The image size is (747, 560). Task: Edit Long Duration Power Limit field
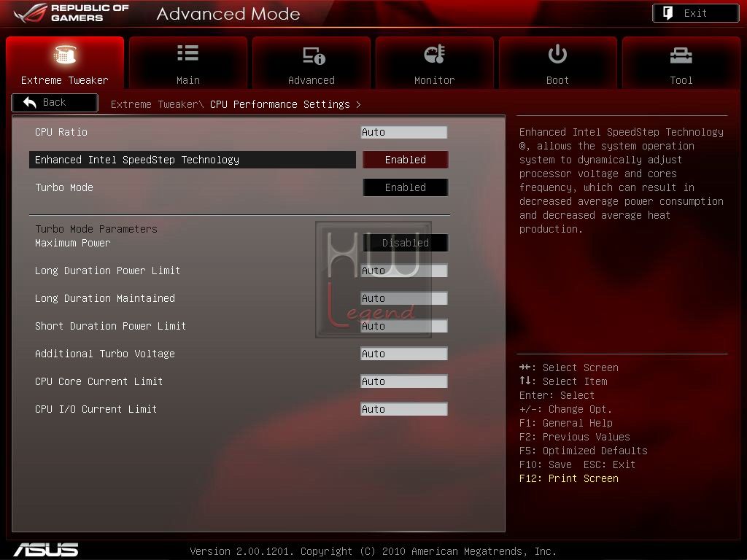click(404, 271)
